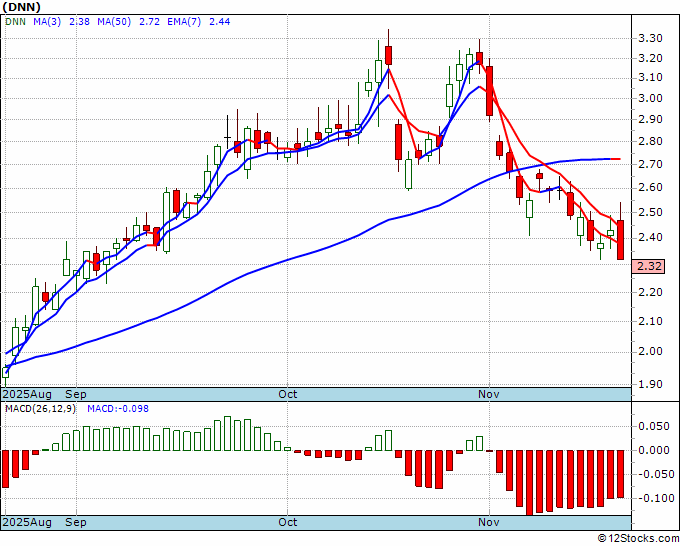Click 2025Aug on the price chart axis
This screenshot has width=680, height=546.
[x=27, y=394]
